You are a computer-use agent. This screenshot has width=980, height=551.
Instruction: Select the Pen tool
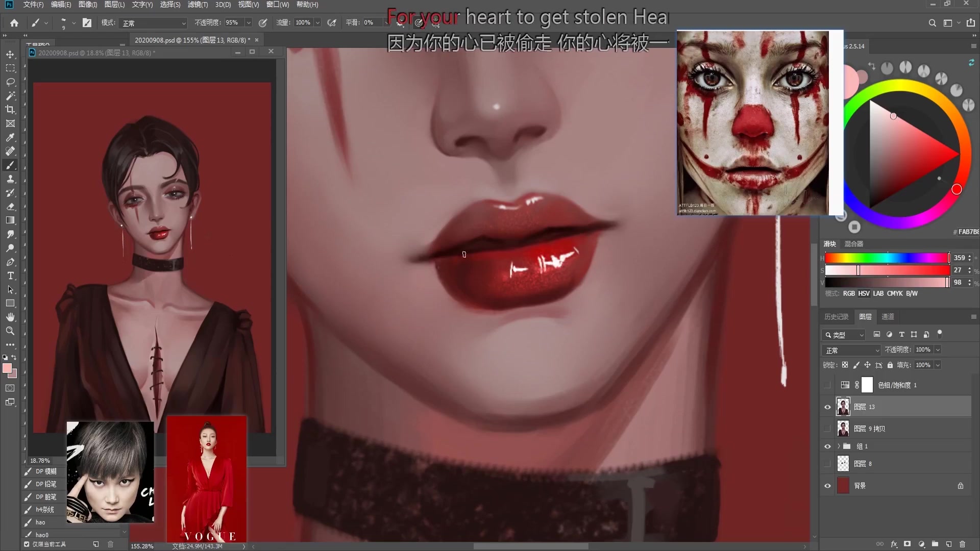click(x=10, y=262)
